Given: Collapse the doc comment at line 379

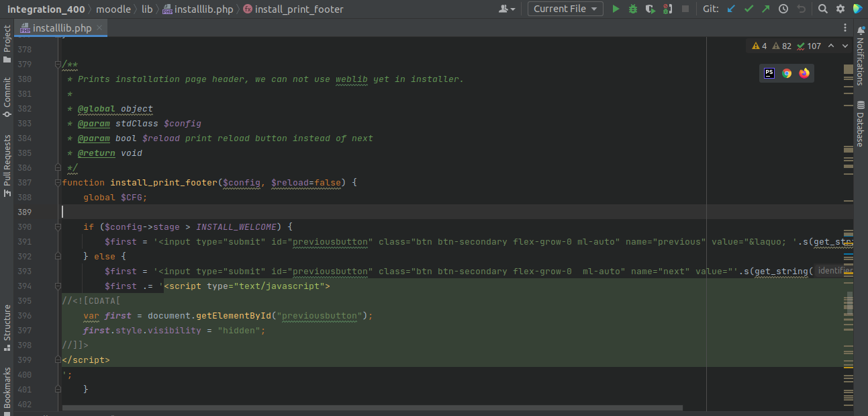Looking at the screenshot, I should tap(58, 65).
